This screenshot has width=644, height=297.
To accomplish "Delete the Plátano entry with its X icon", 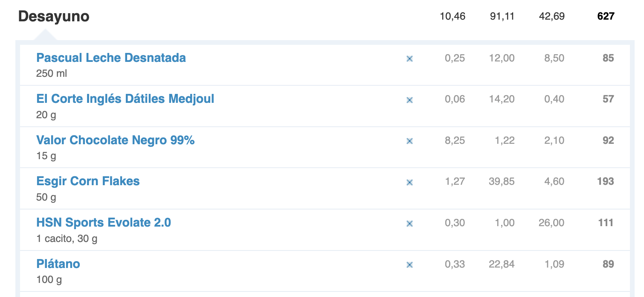I will pyautogui.click(x=409, y=265).
